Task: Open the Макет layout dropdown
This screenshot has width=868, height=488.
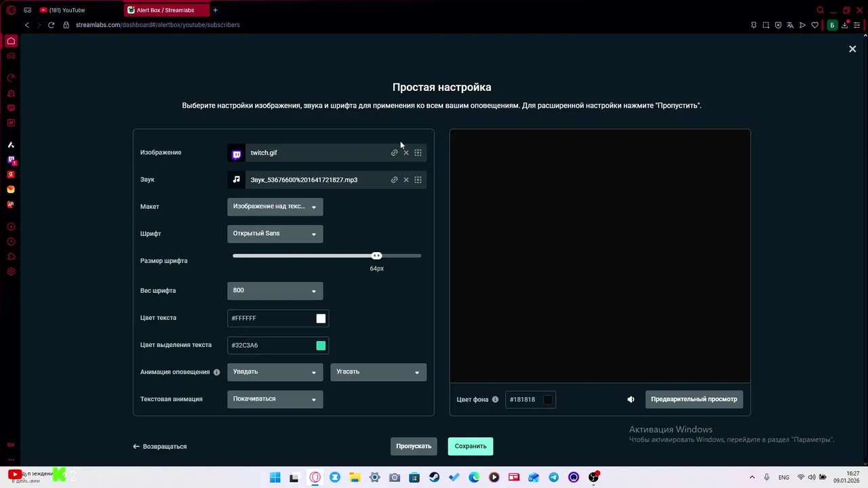Action: tap(275, 207)
